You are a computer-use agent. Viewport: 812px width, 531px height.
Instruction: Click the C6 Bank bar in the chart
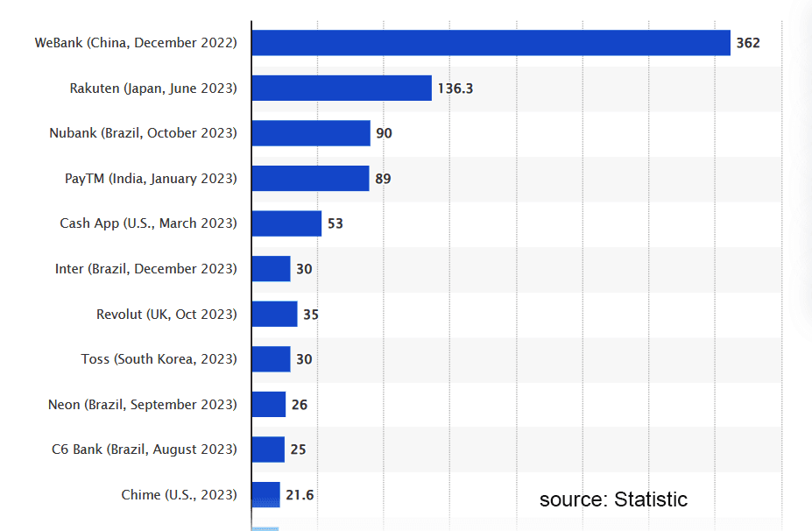pos(268,450)
